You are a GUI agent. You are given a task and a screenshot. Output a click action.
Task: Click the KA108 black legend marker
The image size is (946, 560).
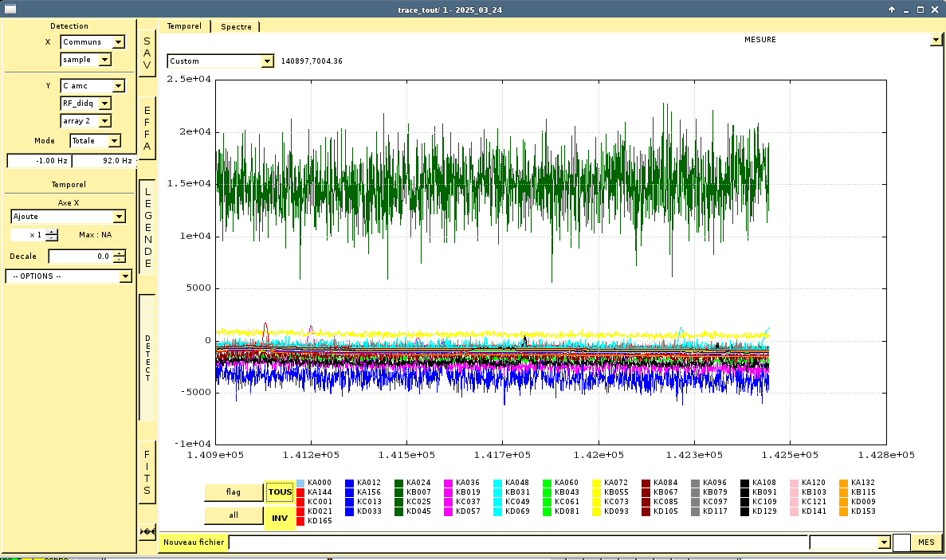coord(745,483)
